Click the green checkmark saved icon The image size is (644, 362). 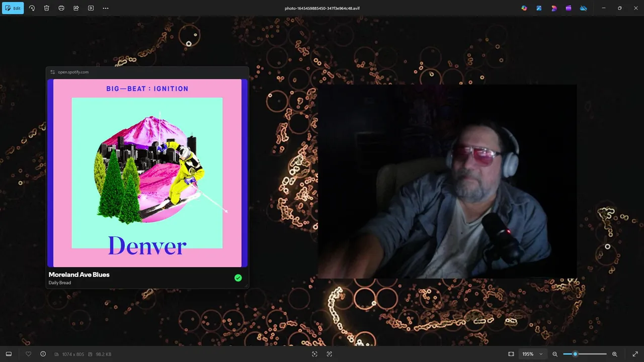(238, 278)
